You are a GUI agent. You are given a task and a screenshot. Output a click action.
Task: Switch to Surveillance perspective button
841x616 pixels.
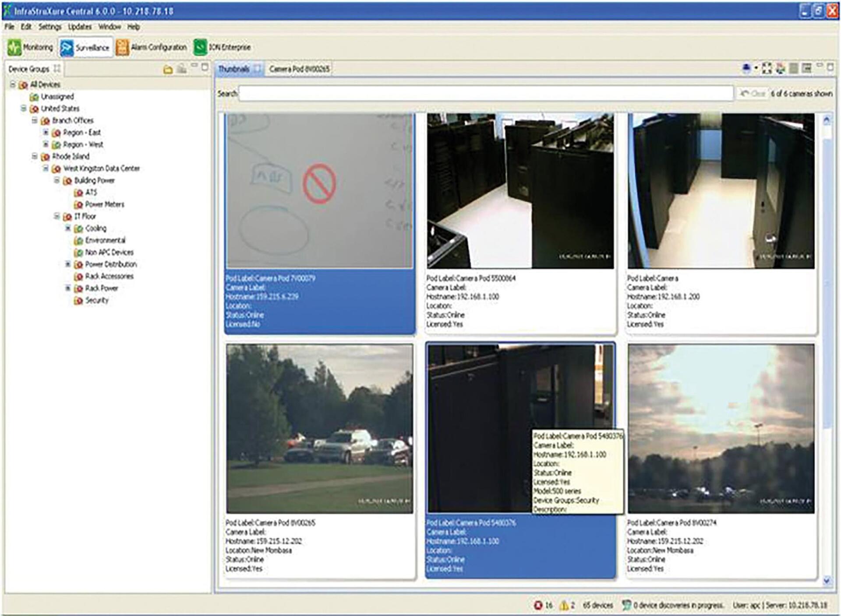85,47
